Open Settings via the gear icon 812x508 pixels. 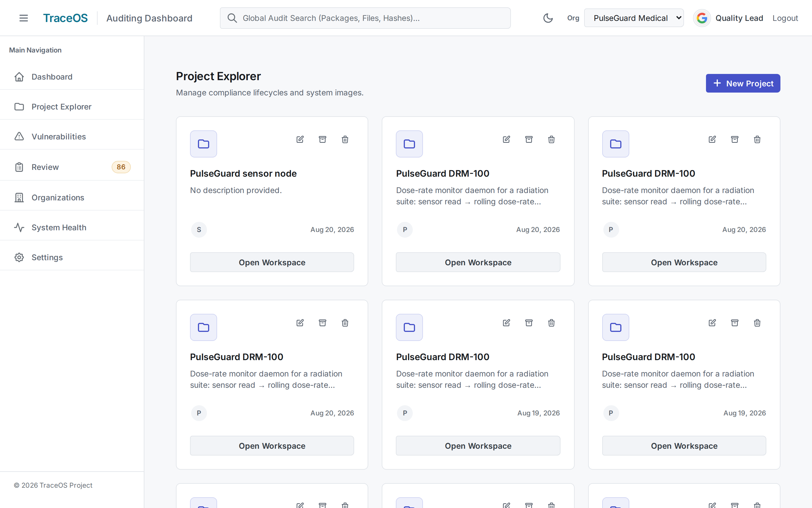(19, 257)
